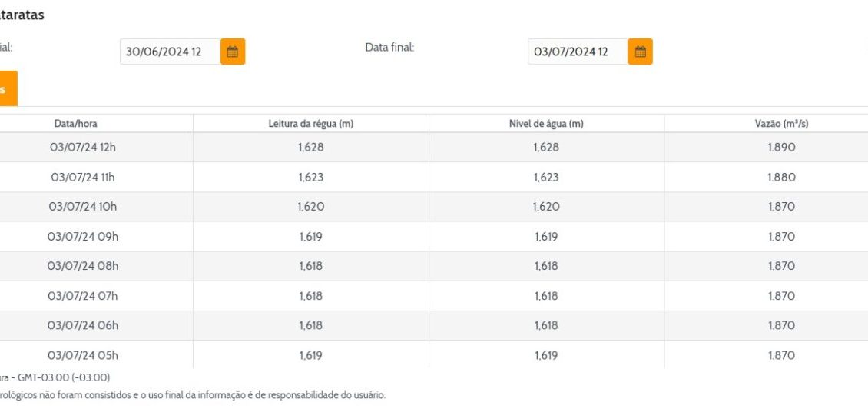Click the start date field showing 30/06/2024 12

[170, 52]
